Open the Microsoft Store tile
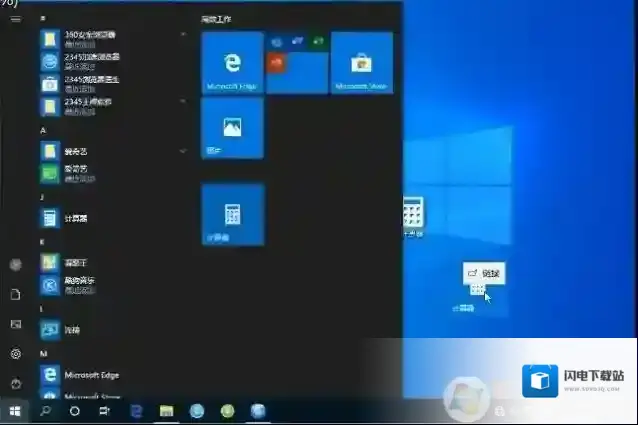Viewport: 638px width, 425px height. tap(362, 63)
